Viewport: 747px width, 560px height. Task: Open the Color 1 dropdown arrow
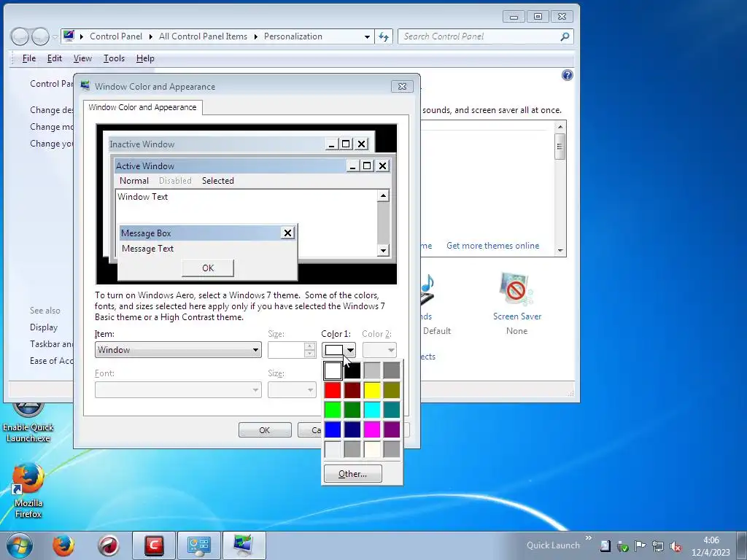[x=351, y=351]
